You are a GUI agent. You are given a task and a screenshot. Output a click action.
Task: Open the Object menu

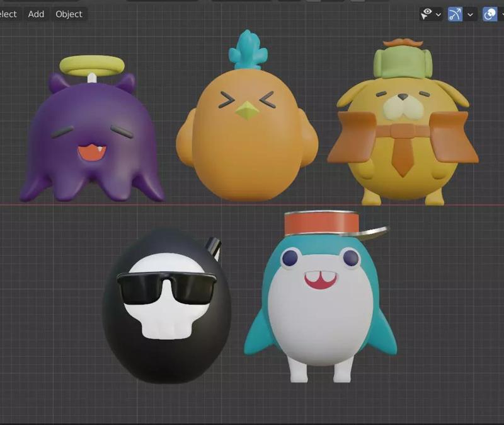point(68,14)
